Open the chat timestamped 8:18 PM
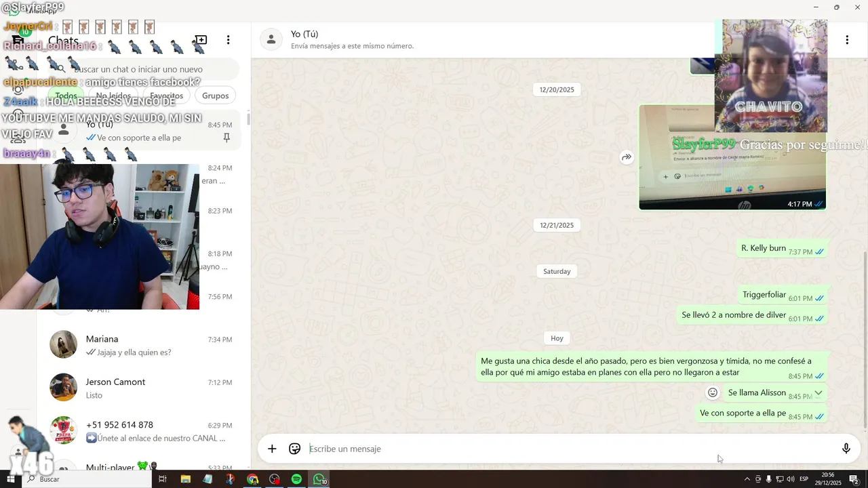 pyautogui.click(x=220, y=260)
